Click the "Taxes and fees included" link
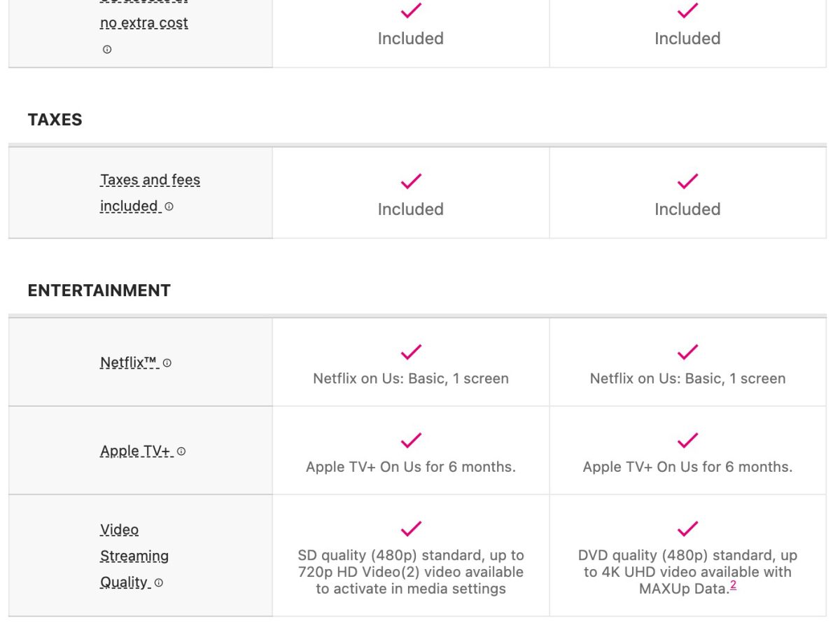The height and width of the screenshot is (630, 840). click(x=150, y=180)
